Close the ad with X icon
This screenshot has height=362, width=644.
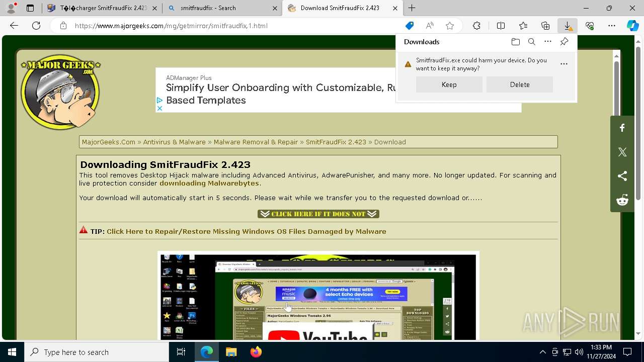159,108
